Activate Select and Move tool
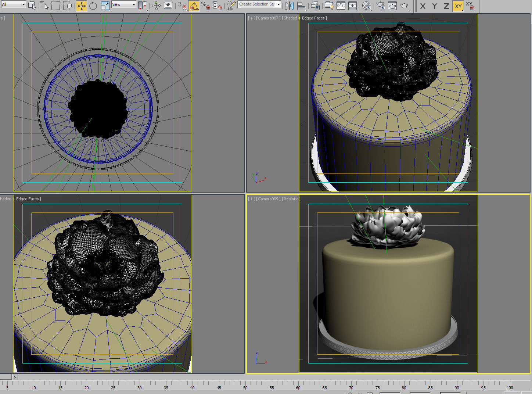The image size is (532, 394). coord(82,6)
